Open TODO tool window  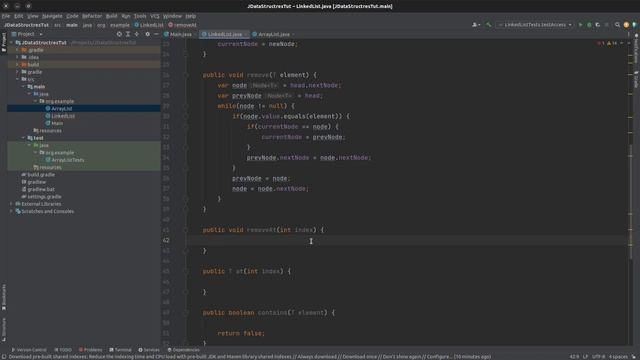click(63, 350)
